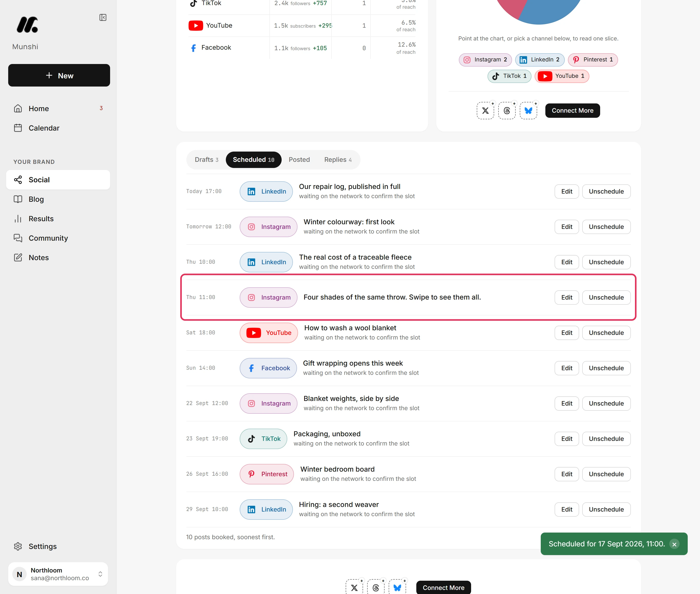
Task: Open the Blog section
Action: point(58,199)
